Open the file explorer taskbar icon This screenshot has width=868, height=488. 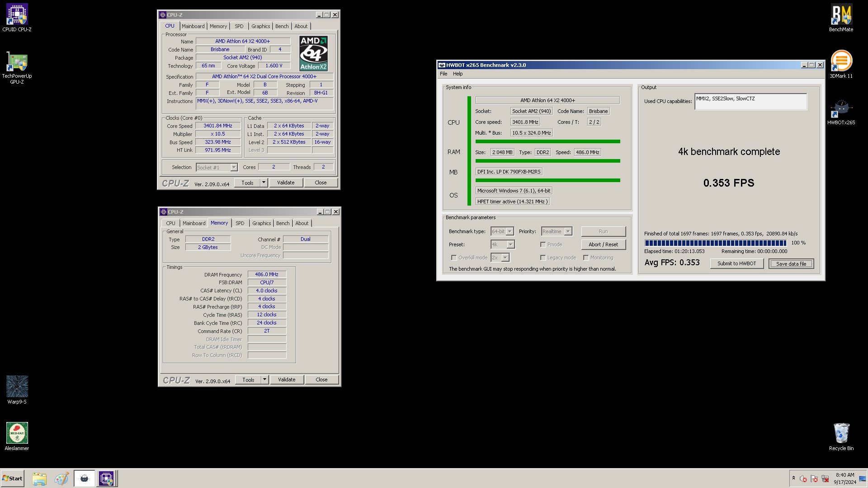(x=39, y=479)
